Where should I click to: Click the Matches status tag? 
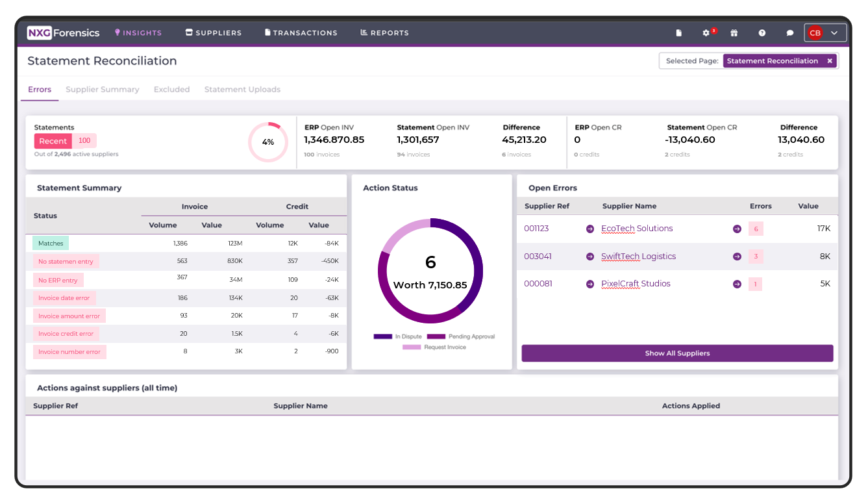(x=51, y=244)
